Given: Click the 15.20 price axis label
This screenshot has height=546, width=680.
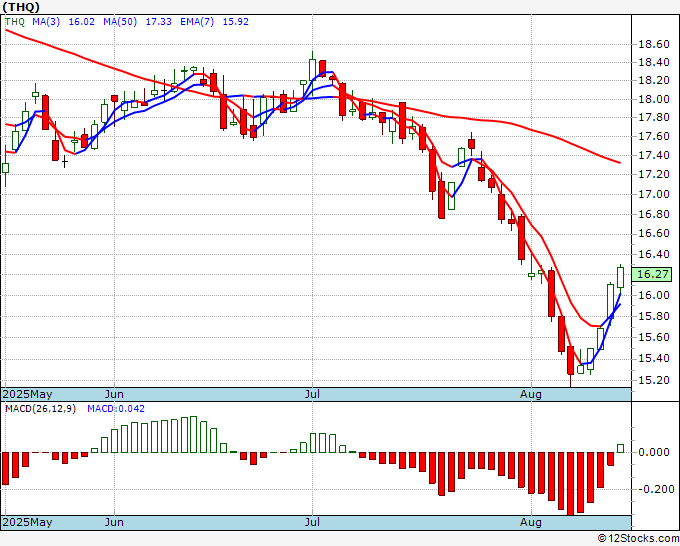Looking at the screenshot, I should pos(654,380).
